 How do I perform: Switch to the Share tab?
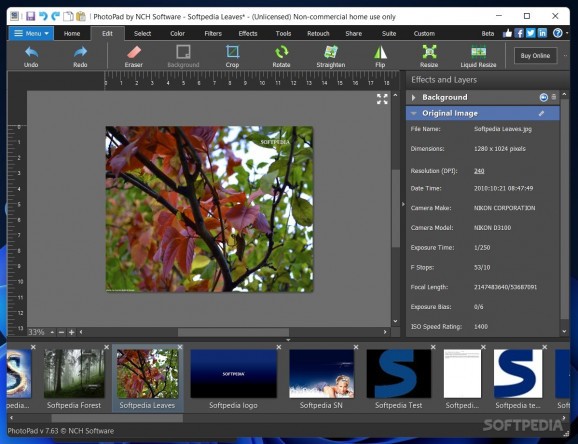(x=354, y=34)
